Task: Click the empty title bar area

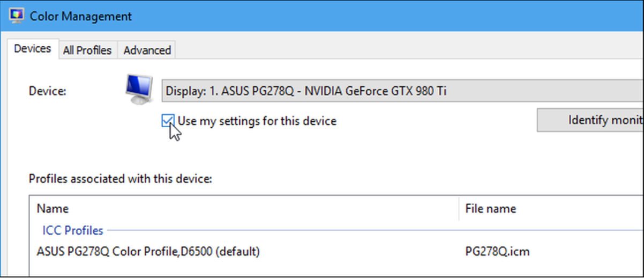Action: [x=375, y=16]
